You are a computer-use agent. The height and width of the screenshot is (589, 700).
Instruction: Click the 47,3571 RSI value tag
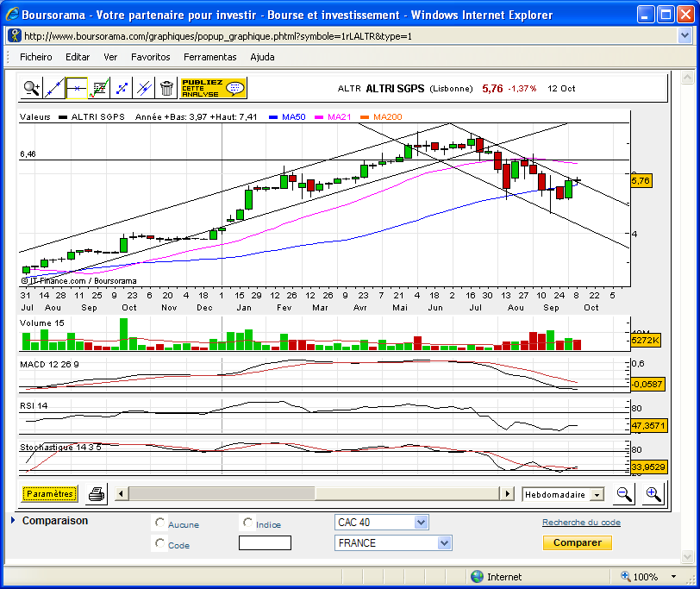pyautogui.click(x=648, y=425)
